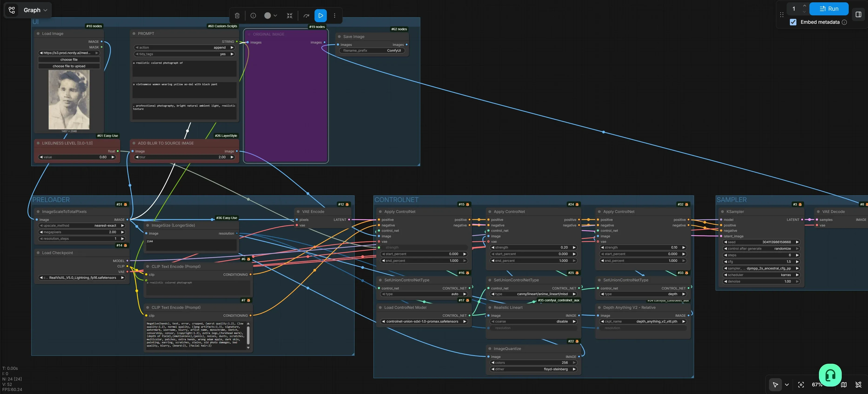Click the right arrow on the steps widget
Image resolution: width=868 pixels, height=394 pixels.
[797, 255]
